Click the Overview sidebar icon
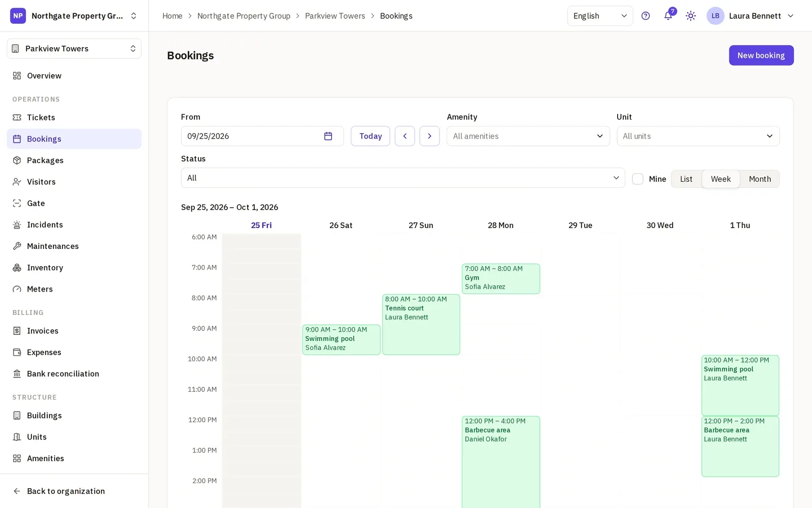The width and height of the screenshot is (812, 508). click(x=17, y=76)
